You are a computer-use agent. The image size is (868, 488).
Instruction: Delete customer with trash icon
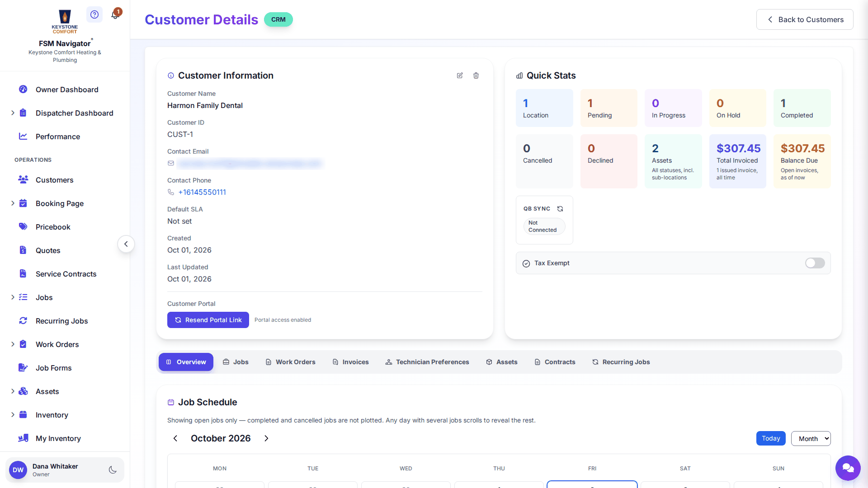476,75
